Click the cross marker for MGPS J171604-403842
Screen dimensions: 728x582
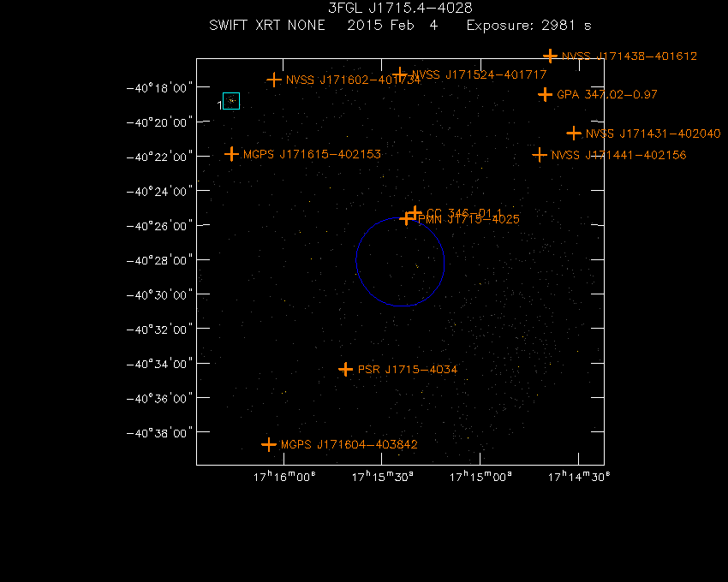269,444
